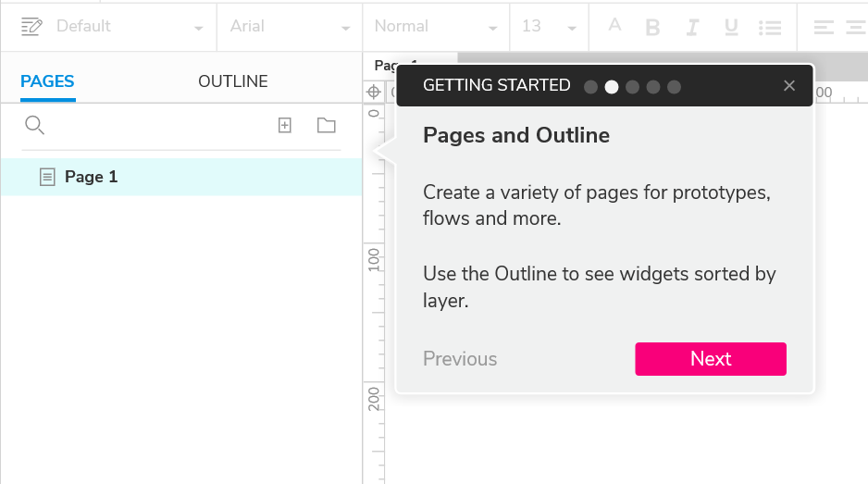Go back with the Previous link
This screenshot has width=868, height=484.
pyautogui.click(x=460, y=359)
